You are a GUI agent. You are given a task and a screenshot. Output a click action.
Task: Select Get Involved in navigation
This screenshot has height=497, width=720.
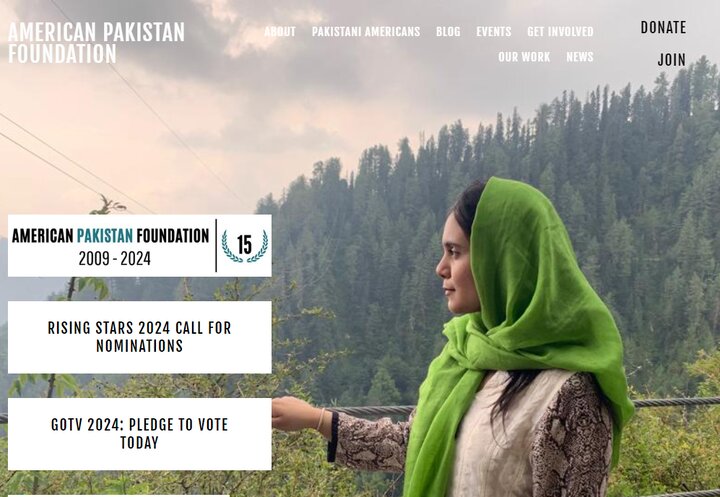tap(560, 32)
